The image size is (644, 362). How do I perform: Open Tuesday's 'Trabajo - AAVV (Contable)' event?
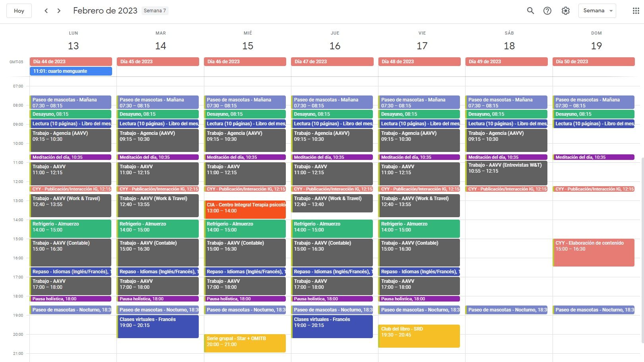[x=157, y=253]
